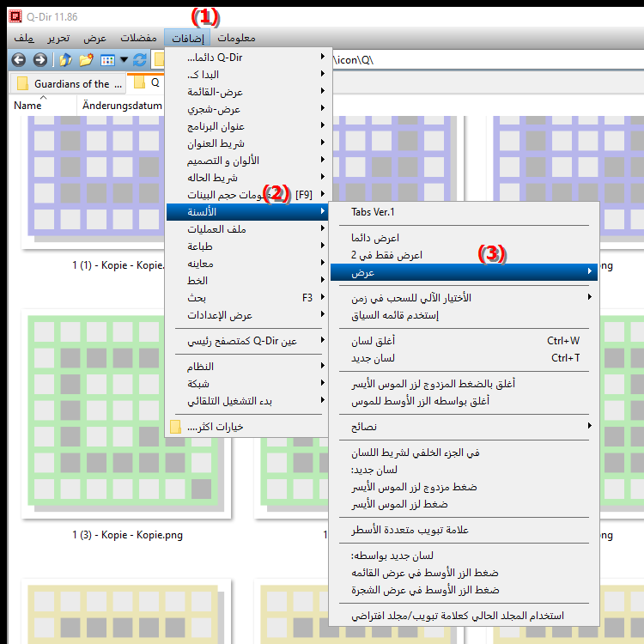
Task: Open the highlighted عرض submenu entry
Action: click(464, 272)
